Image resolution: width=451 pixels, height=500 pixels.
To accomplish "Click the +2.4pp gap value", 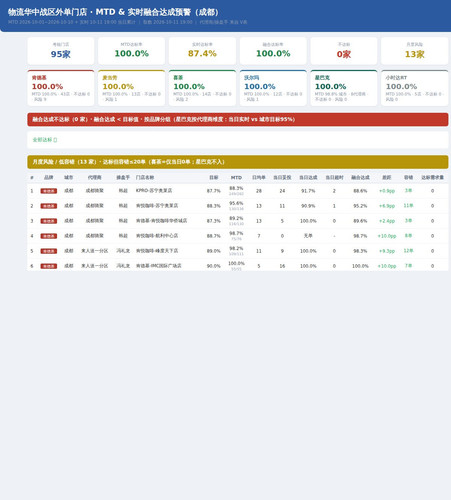I will 387,221.
